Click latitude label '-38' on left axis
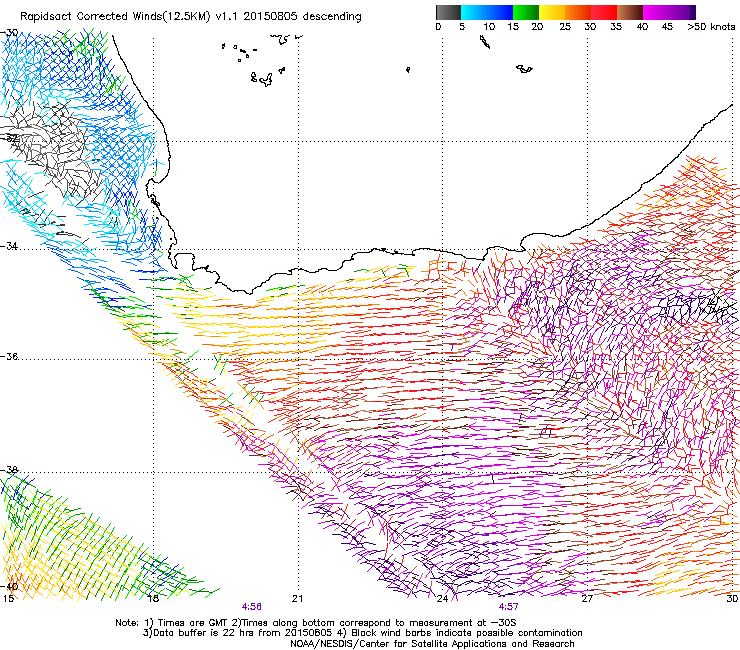Image resolution: width=740 pixels, height=650 pixels. 9,470
